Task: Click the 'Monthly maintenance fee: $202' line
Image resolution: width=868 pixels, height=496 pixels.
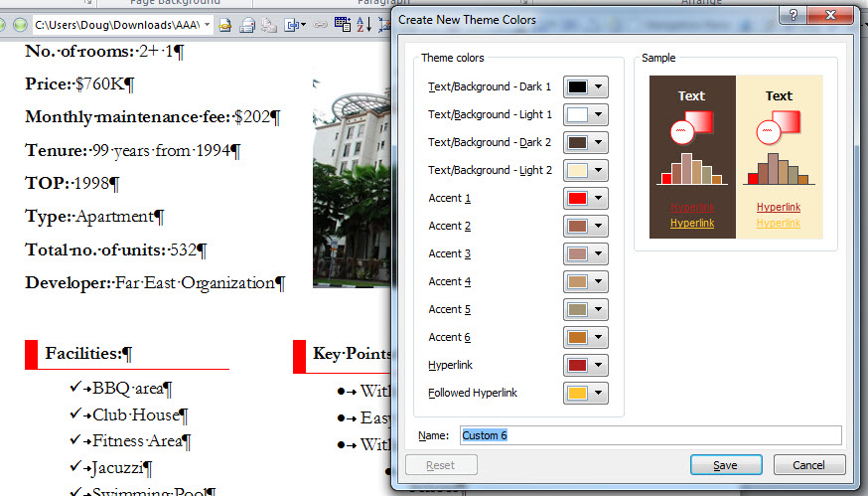Action: tap(153, 117)
